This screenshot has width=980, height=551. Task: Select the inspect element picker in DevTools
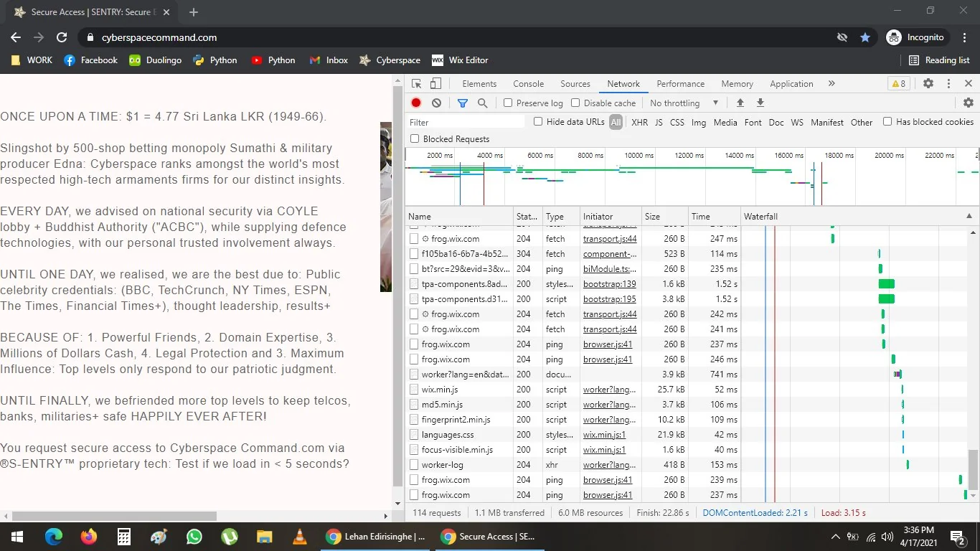pos(416,84)
